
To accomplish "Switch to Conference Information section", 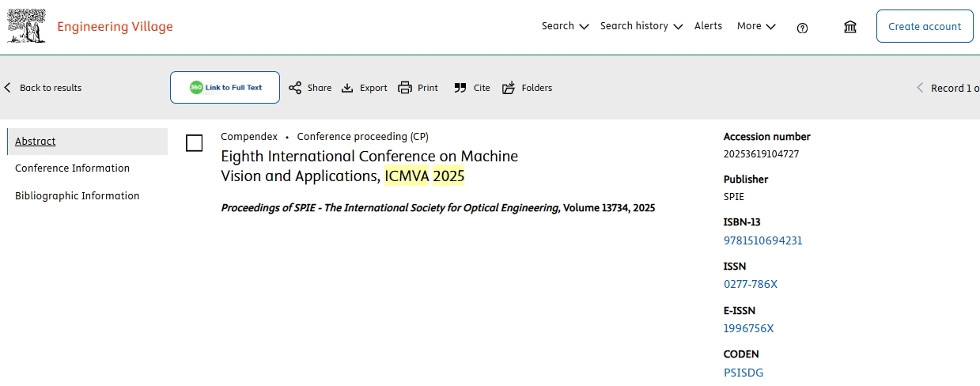I will point(72,168).
